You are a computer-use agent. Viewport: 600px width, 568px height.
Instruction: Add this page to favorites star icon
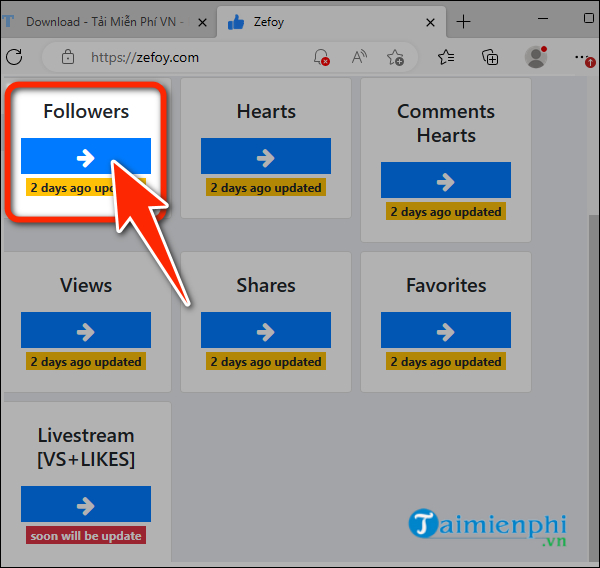click(395, 58)
